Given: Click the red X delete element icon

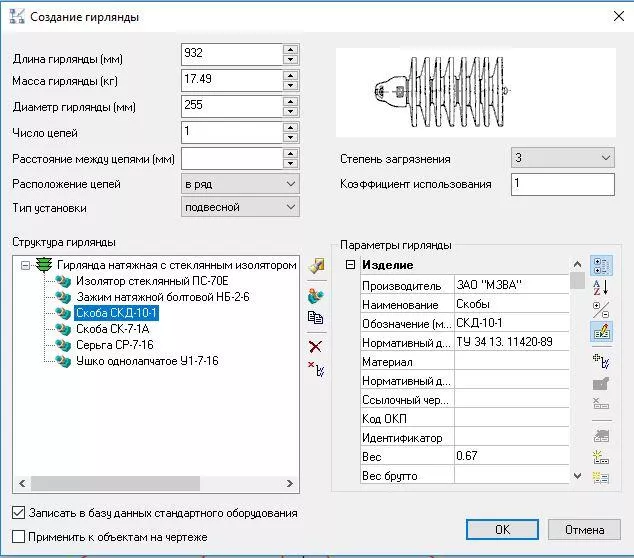Looking at the screenshot, I should tap(316, 346).
